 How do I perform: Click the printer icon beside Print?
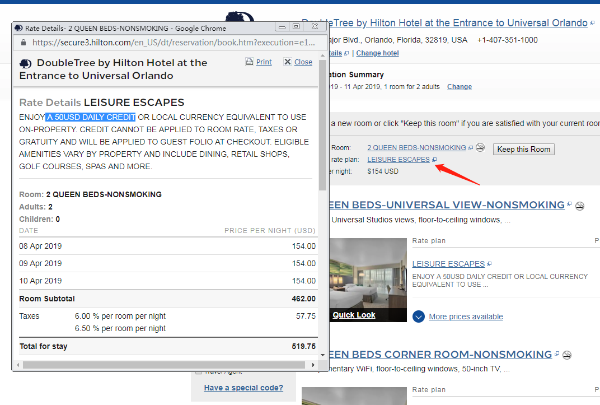click(x=249, y=62)
